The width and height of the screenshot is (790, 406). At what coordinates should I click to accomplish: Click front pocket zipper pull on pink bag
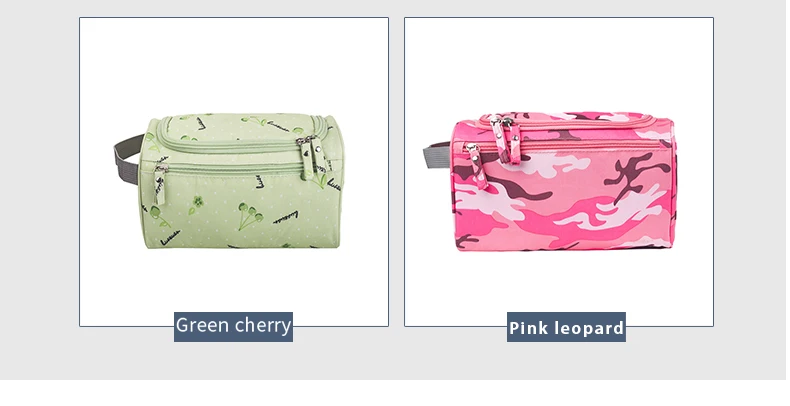[x=476, y=165]
